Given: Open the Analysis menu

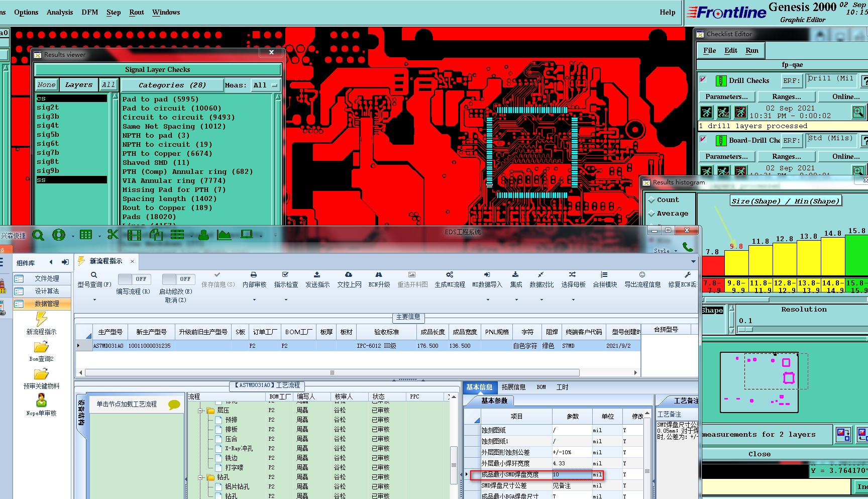Looking at the screenshot, I should click(59, 12).
